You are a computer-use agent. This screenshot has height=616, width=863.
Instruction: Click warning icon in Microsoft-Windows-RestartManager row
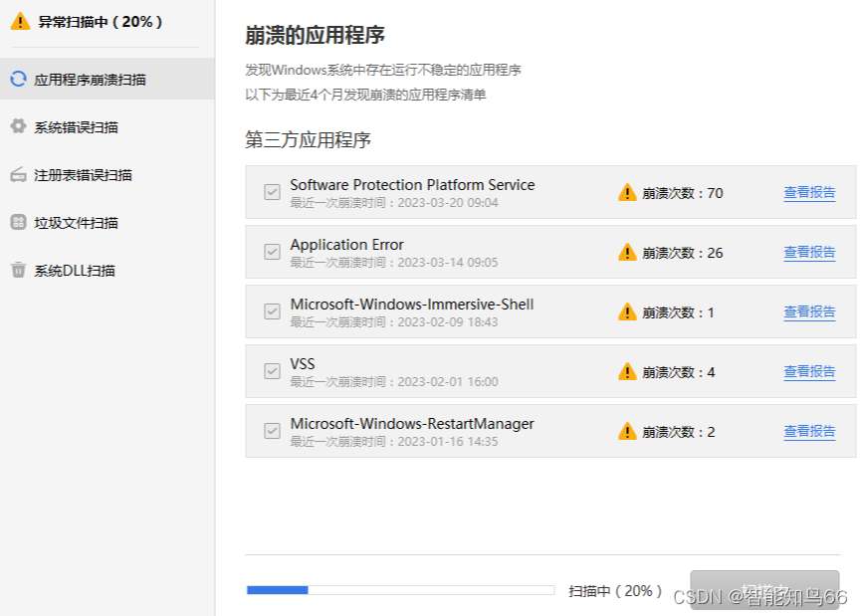627,431
